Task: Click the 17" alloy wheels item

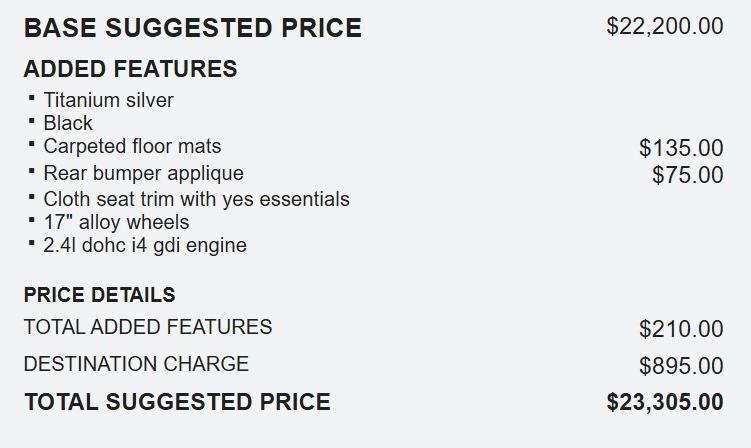Action: [x=116, y=222]
